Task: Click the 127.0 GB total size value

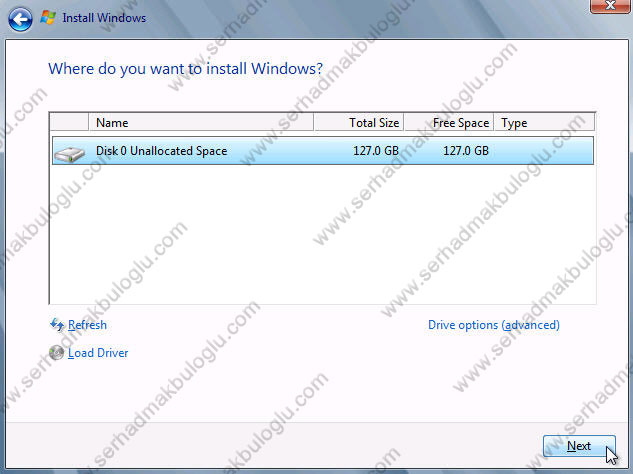Action: 376,151
